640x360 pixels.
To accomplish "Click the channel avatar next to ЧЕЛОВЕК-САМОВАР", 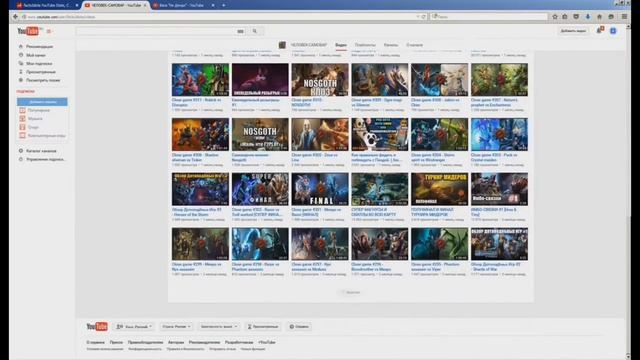I will point(282,45).
